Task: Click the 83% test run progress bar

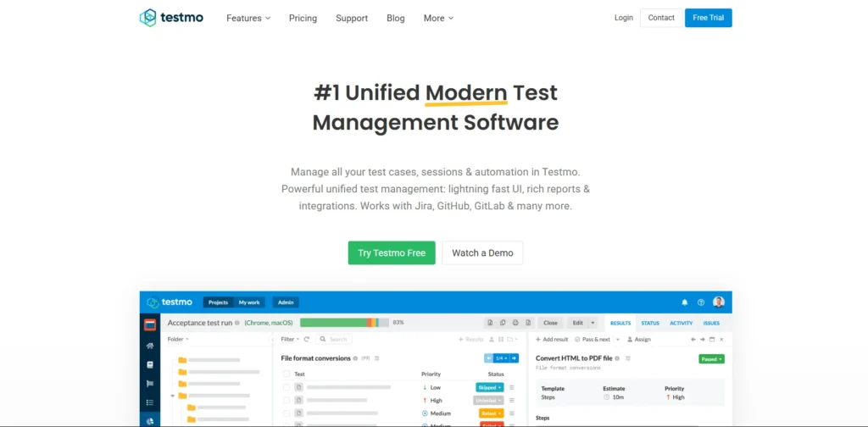Action: 346,323
